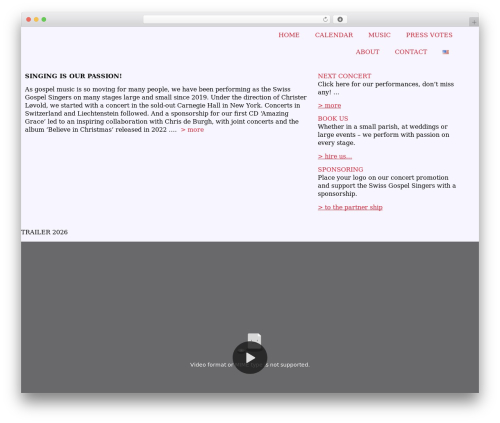Click the NEXT CONCERT heading link
The image size is (500, 423).
[344, 76]
